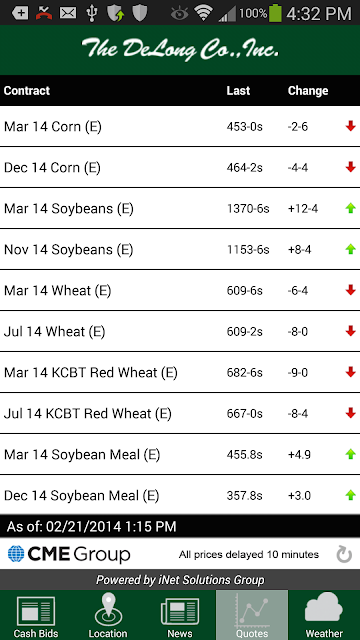Tap the Wi-Fi status bar icon
The width and height of the screenshot is (360, 640).
tap(203, 13)
